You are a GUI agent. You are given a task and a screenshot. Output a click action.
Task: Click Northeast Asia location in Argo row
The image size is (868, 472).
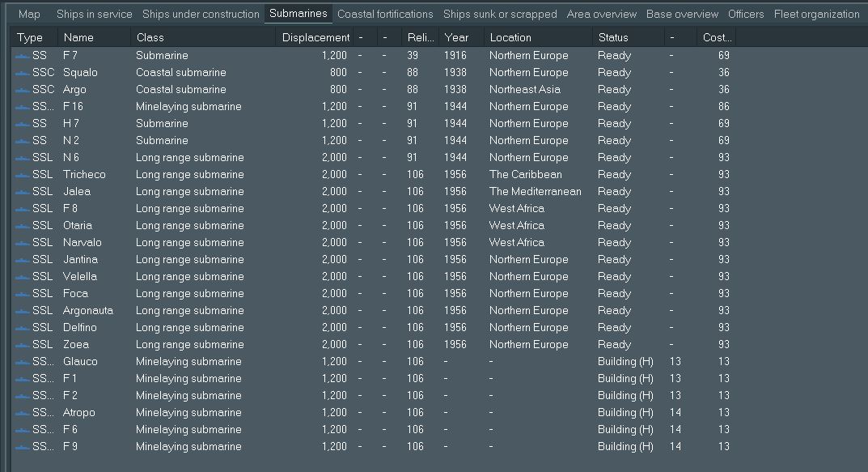coord(524,89)
